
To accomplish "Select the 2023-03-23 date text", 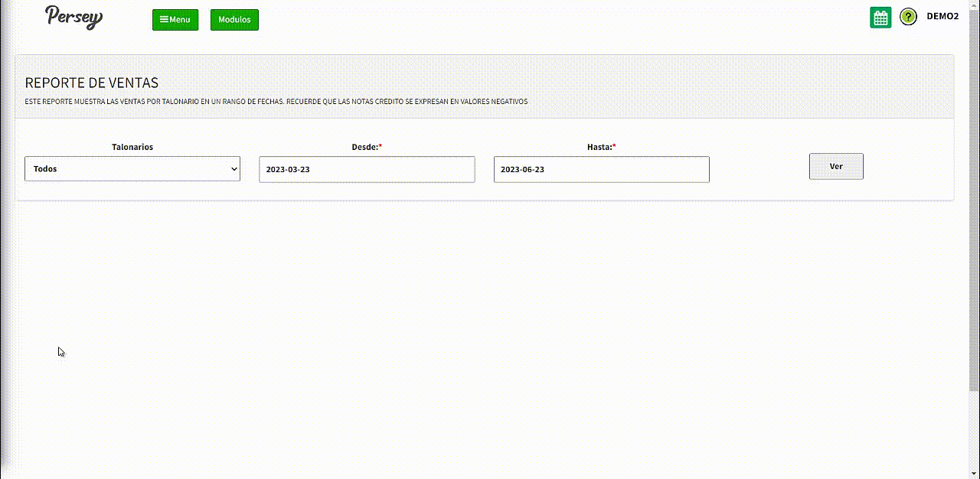I will point(288,170).
